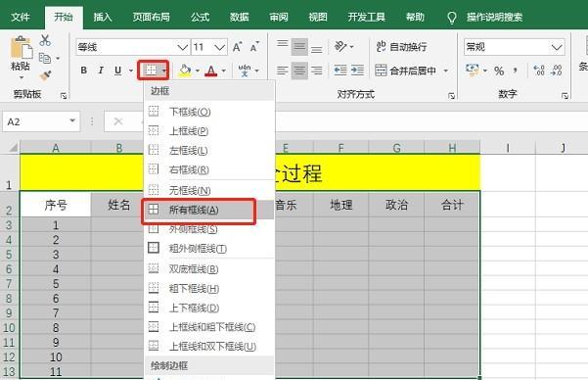This screenshot has width=588, height=380.
Task: Decrease font size with smaller A icon
Action: click(254, 47)
